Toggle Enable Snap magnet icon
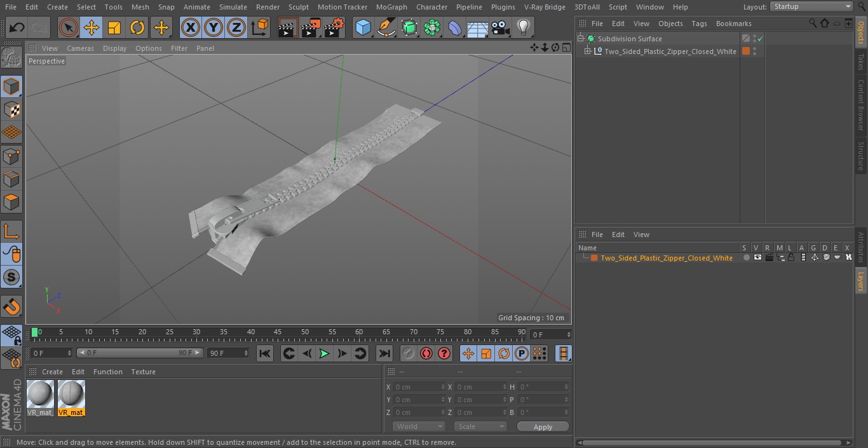 11,306
